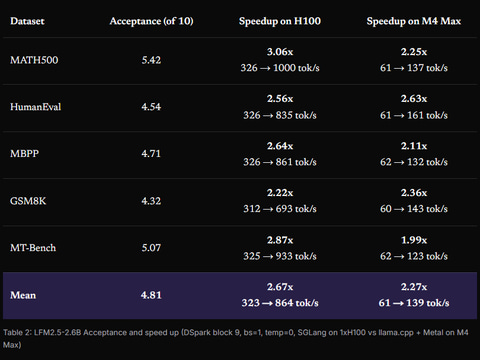
Task: Click the Table 2 caption text
Action: click(236, 338)
